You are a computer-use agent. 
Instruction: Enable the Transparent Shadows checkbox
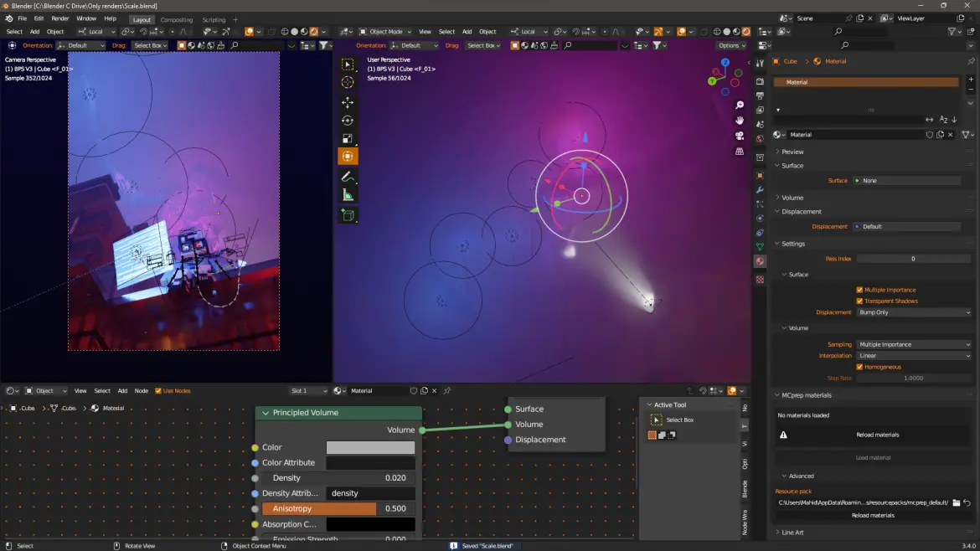pos(859,301)
